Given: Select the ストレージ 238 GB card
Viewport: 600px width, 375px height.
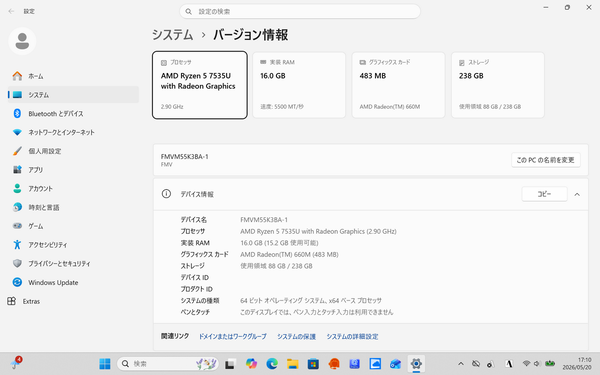Looking at the screenshot, I should pyautogui.click(x=498, y=85).
